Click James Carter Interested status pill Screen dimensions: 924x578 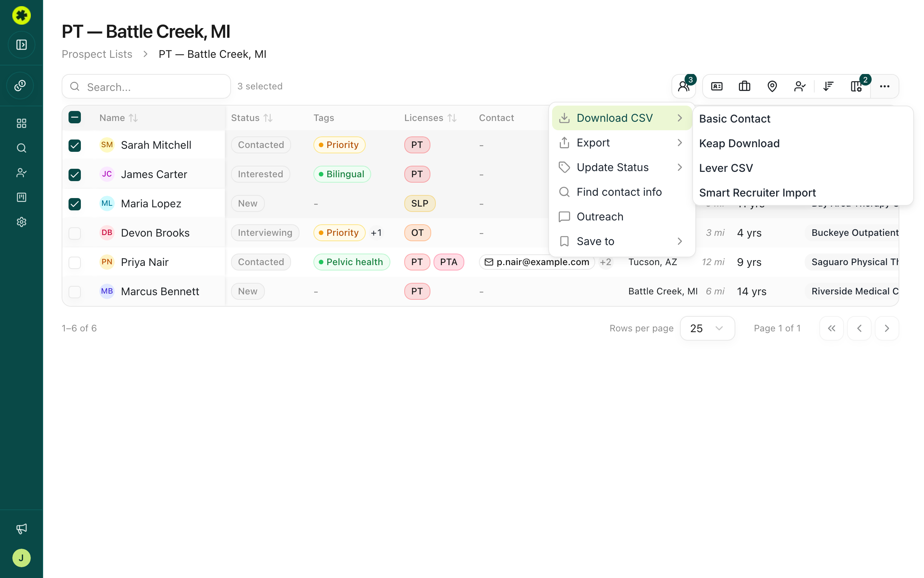tap(260, 174)
